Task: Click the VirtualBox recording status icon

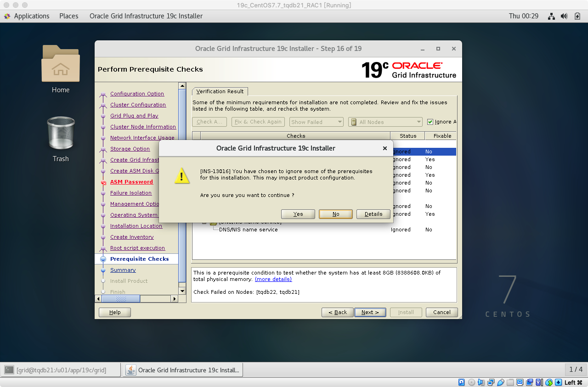Action: (529, 382)
